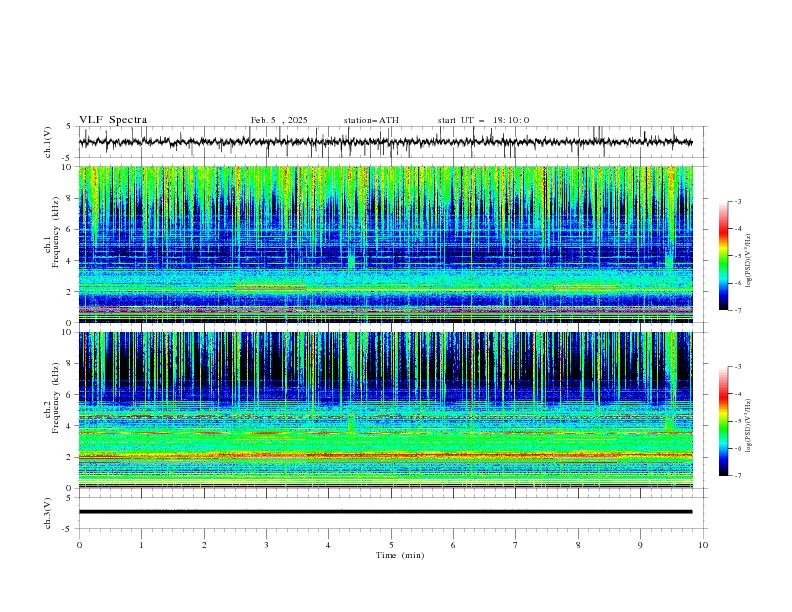Click the red 2 kHz band in ch.2 spectrogram
Image resolution: width=792 pixels, height=612 pixels.
385,456
